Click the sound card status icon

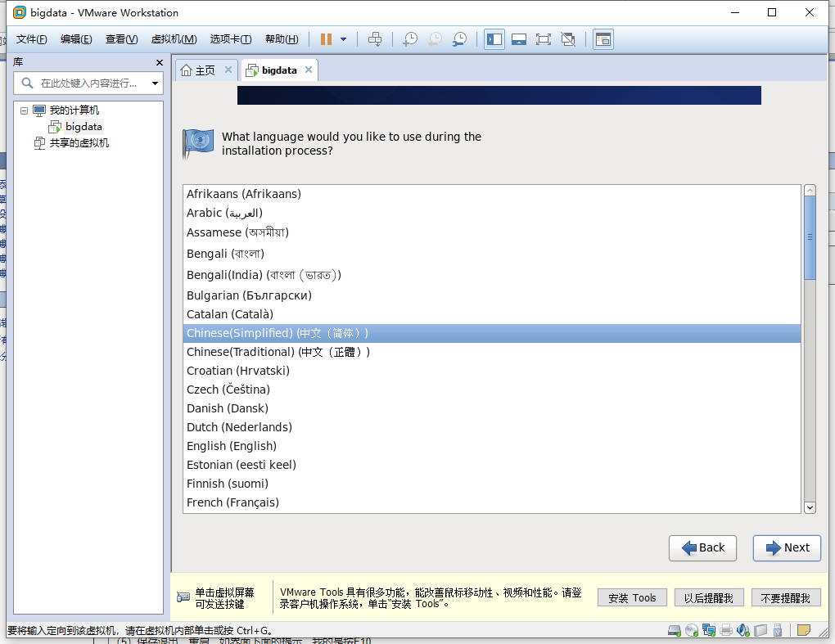point(742,631)
